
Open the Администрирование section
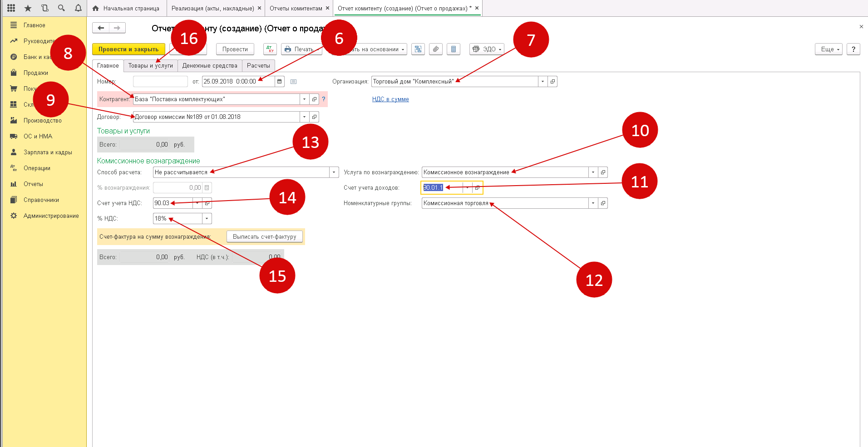51,216
